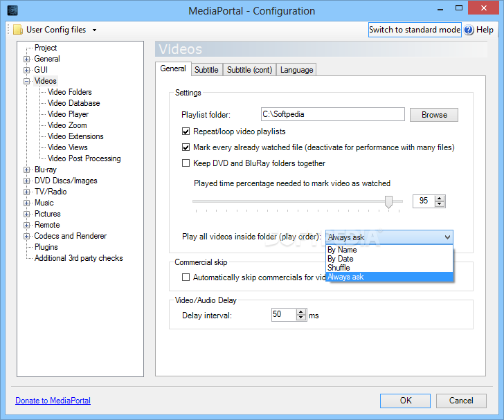Toggle Repeat/loop video playlists checkbox
Screen dimensions: 504x420
coord(186,131)
